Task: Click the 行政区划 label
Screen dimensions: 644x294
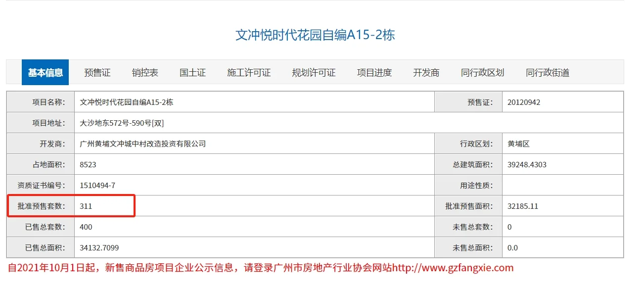Action: (x=477, y=144)
